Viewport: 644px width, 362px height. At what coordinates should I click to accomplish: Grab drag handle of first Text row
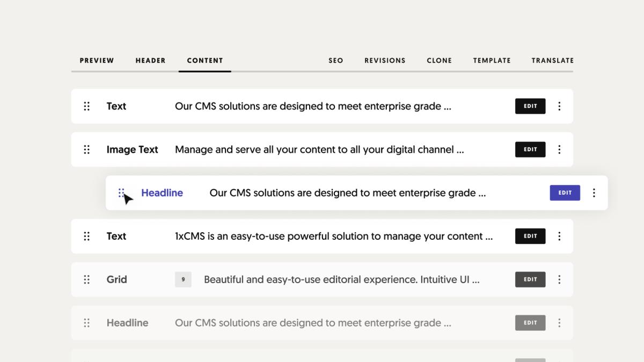87,106
